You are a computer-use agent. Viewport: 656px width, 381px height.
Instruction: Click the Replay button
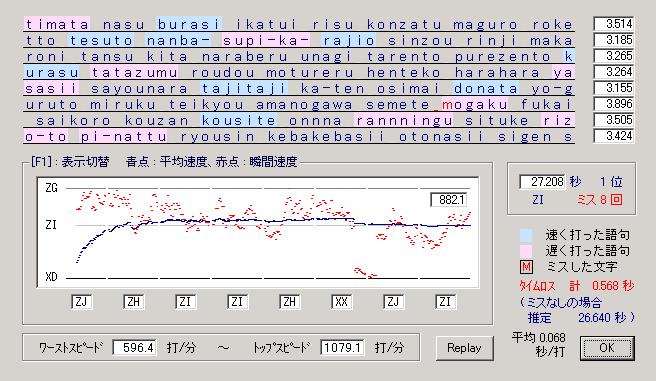pyautogui.click(x=464, y=348)
